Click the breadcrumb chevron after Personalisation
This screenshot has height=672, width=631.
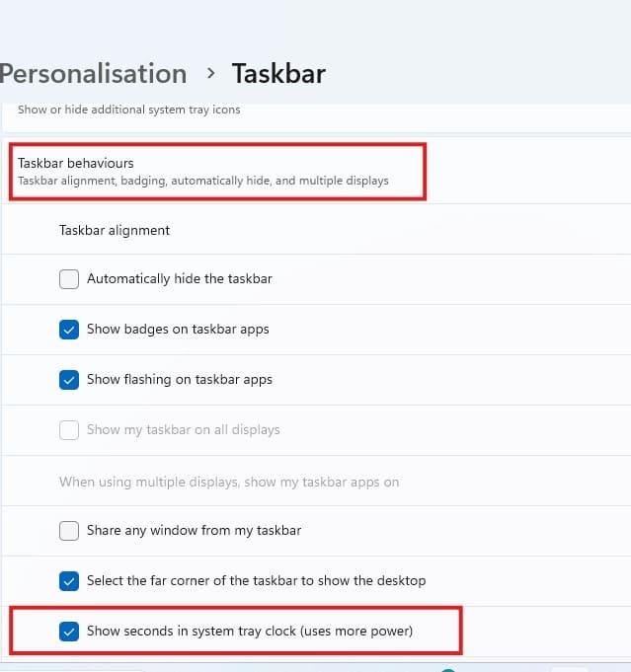(x=210, y=73)
